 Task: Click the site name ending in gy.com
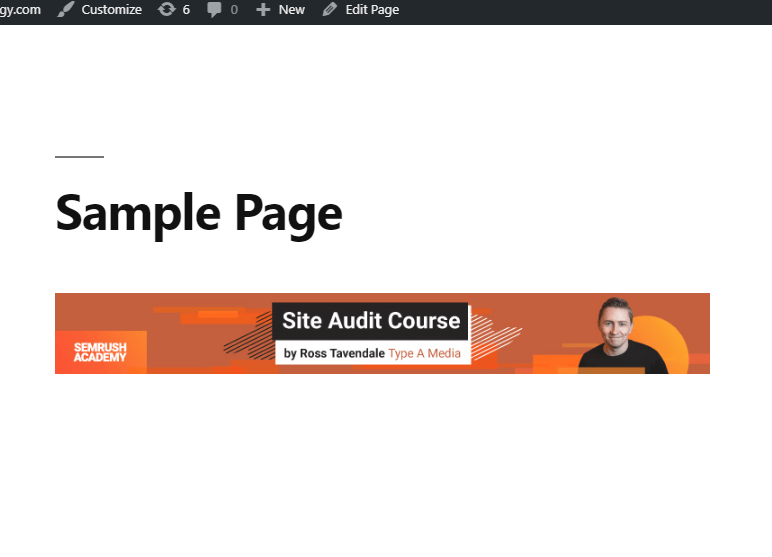20,10
